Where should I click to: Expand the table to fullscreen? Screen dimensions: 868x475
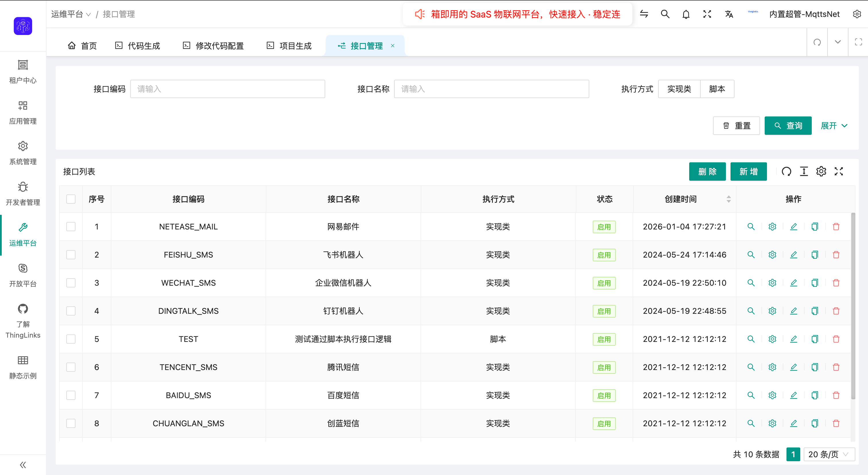(839, 171)
